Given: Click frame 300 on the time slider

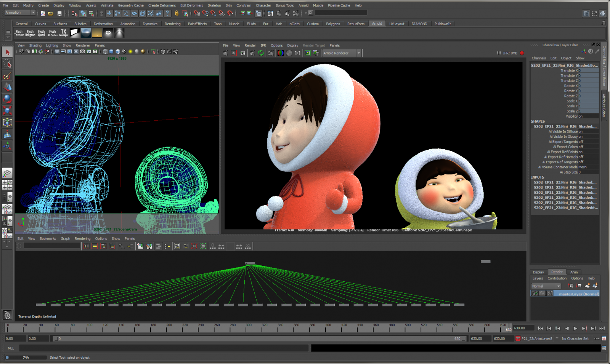Looking at the screenshot, I should (249, 327).
